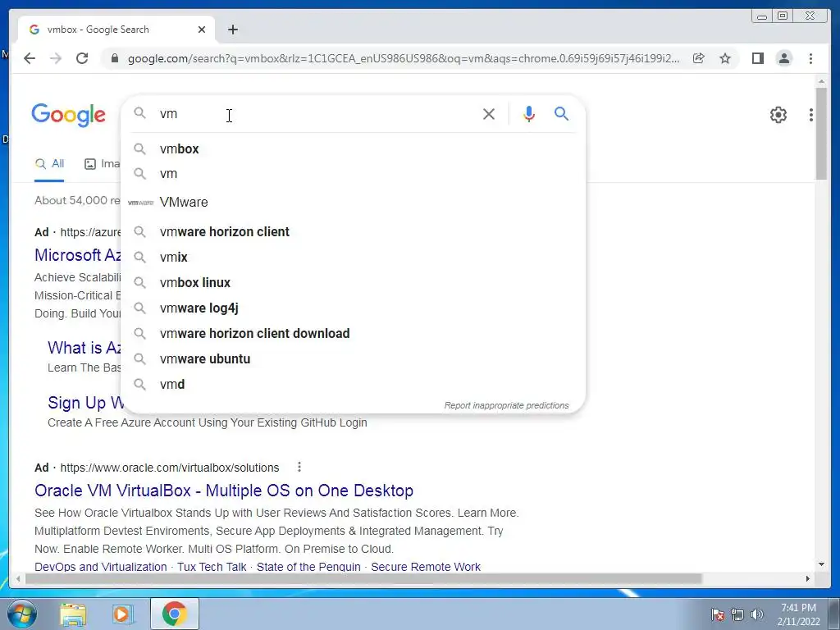This screenshot has width=840, height=630.
Task: Start voice search with the microphone
Action: pyautogui.click(x=529, y=113)
